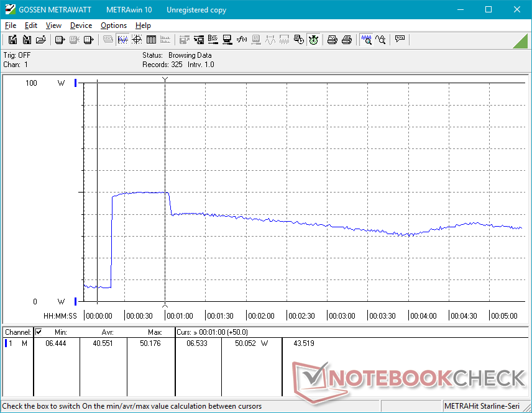This screenshot has width=532, height=413.
Task: Click the grayed single waveform icon
Action: (270, 40)
